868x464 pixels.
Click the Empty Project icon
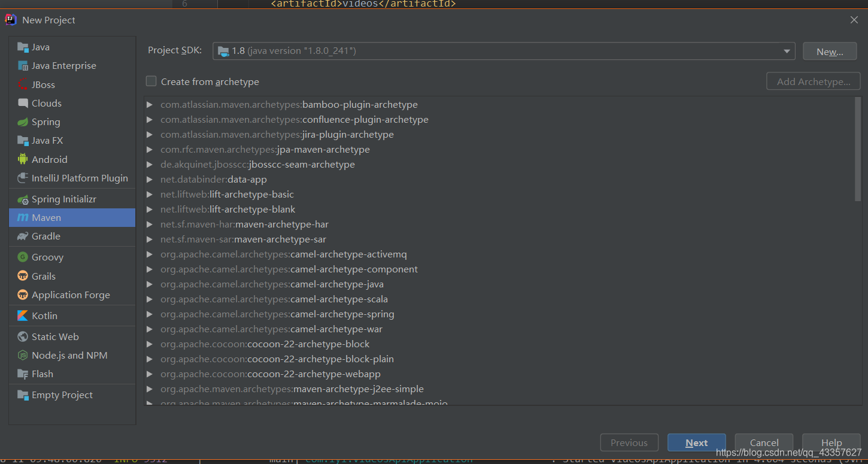23,395
